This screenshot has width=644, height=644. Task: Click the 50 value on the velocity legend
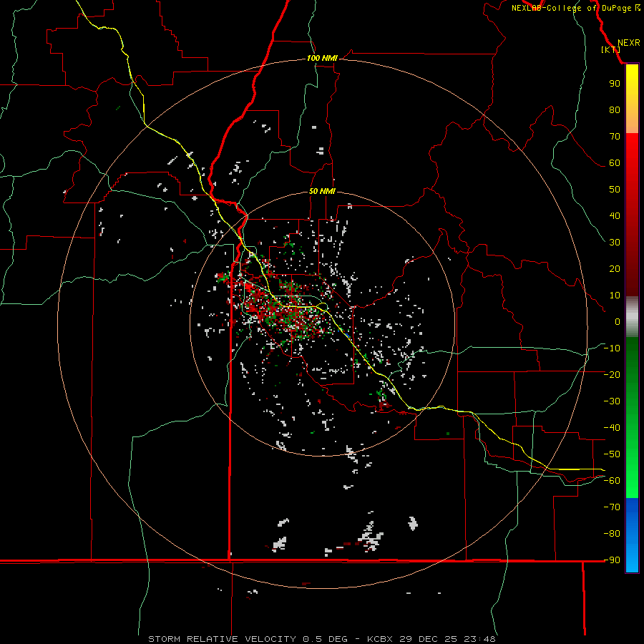click(x=615, y=190)
